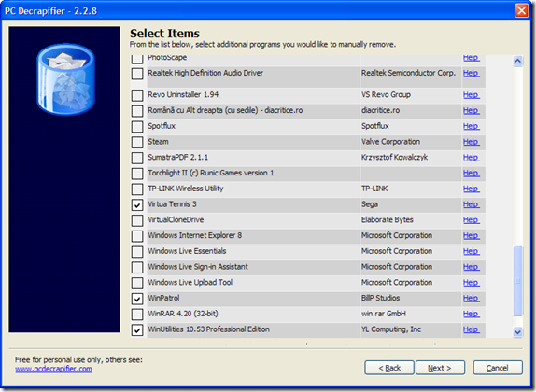Screen dimensions: 536x392
Task: Click the Spotflux program name
Action: 162,126
